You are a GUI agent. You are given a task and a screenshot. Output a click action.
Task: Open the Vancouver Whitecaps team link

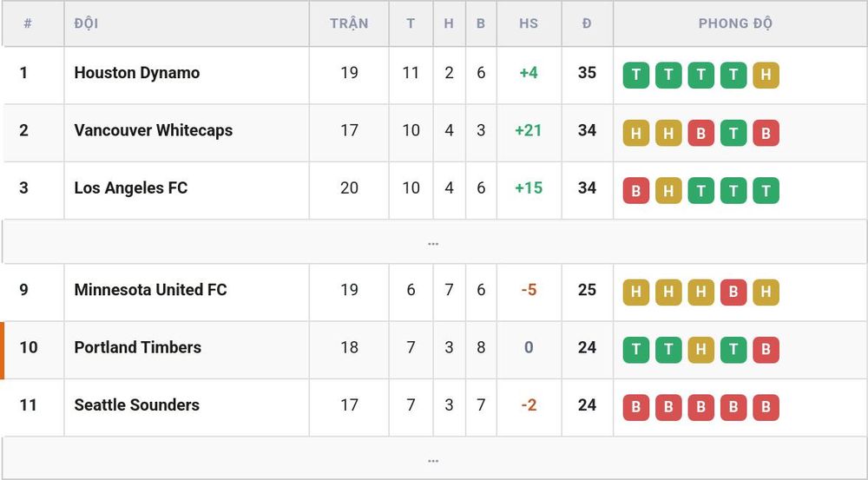pyautogui.click(x=154, y=130)
